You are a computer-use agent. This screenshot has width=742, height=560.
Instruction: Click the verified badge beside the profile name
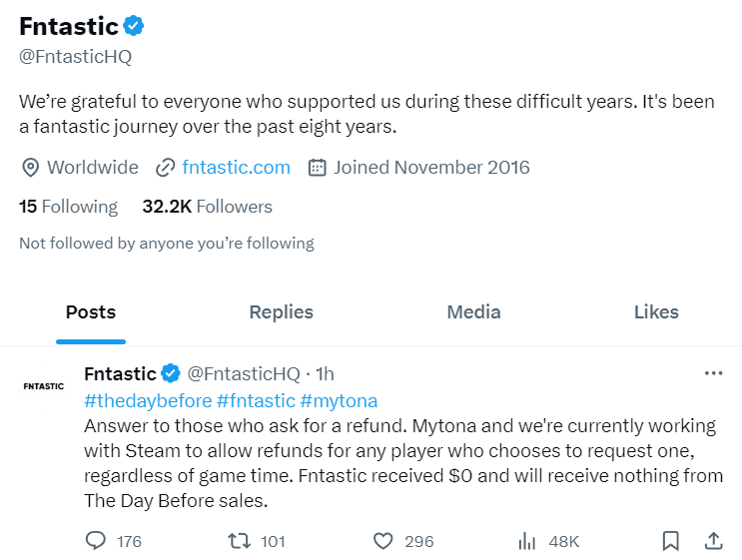[x=135, y=26]
